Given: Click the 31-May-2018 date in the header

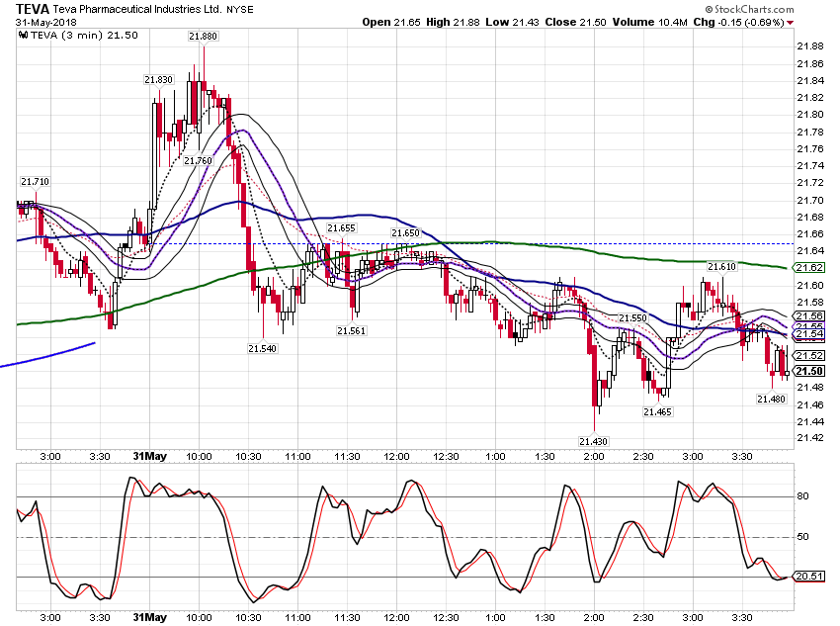Looking at the screenshot, I should (x=46, y=23).
